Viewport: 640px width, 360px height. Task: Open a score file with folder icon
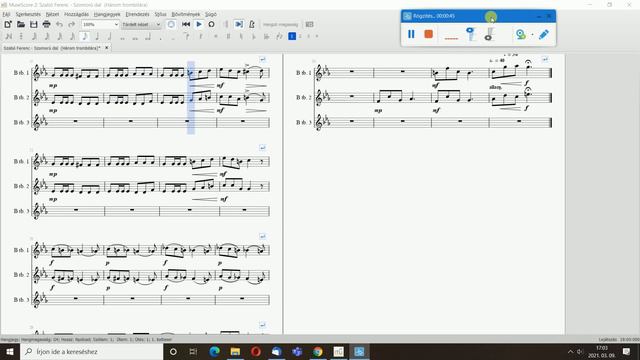[x=21, y=24]
